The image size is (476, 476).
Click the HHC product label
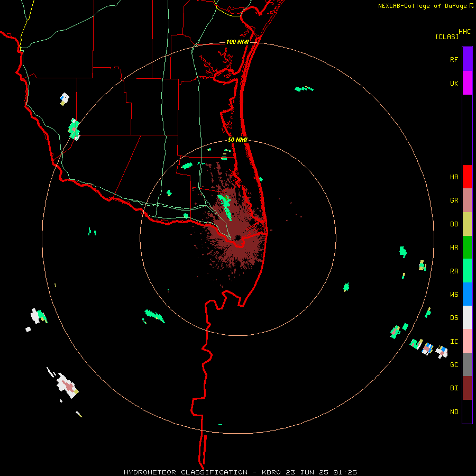[464, 32]
